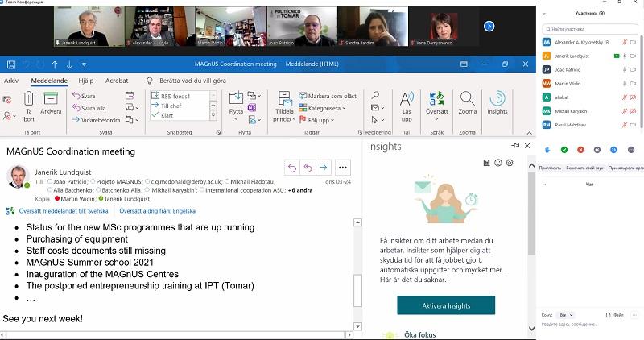Click the green Yes reaction in Zoom
644x340 pixels.
point(564,149)
